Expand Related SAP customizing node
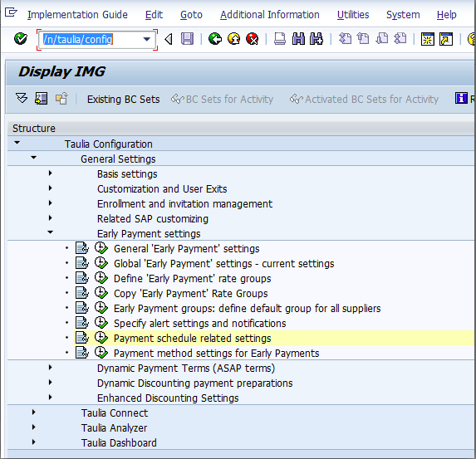Image resolution: width=476 pixels, height=459 pixels. (x=51, y=217)
